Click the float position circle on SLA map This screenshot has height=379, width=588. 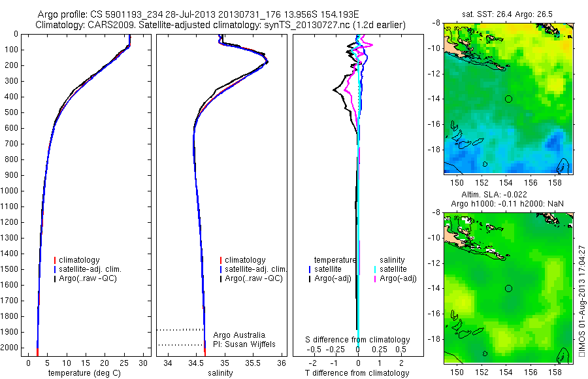pos(508,289)
